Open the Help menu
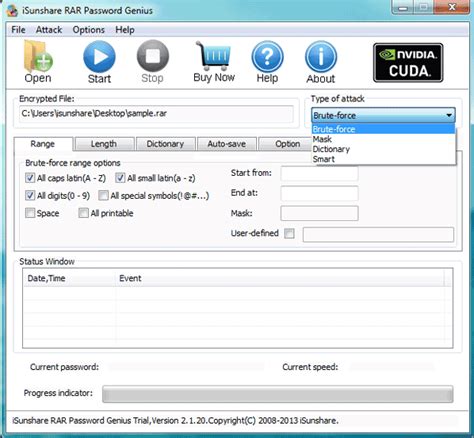The width and height of the screenshot is (474, 438). click(x=125, y=30)
